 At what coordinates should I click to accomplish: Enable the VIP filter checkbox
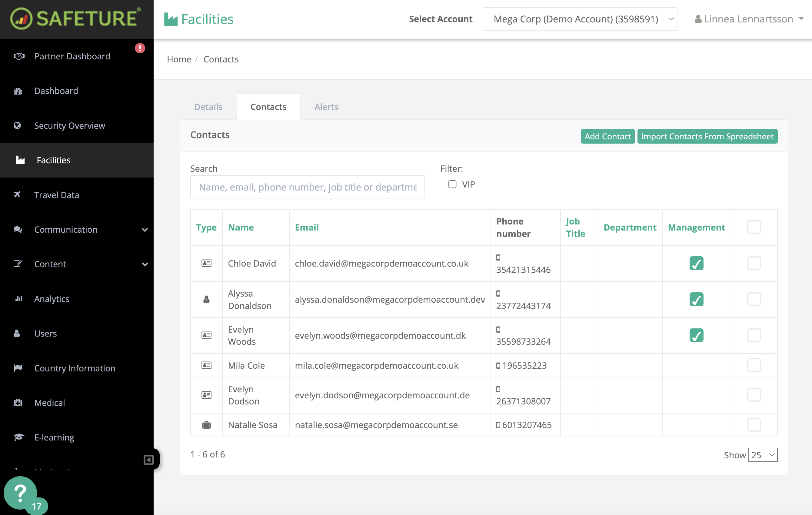pyautogui.click(x=452, y=184)
